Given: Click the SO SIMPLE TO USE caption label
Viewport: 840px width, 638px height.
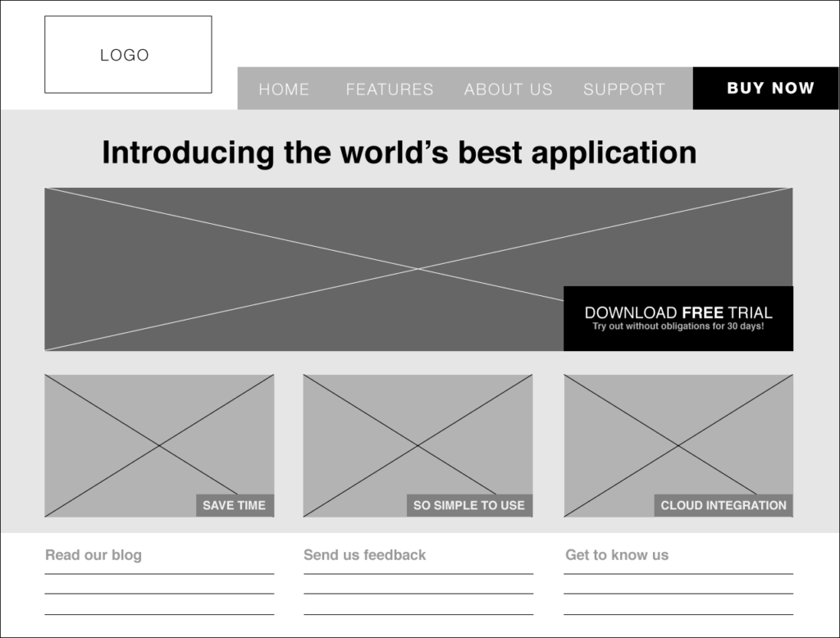Looking at the screenshot, I should [x=468, y=505].
